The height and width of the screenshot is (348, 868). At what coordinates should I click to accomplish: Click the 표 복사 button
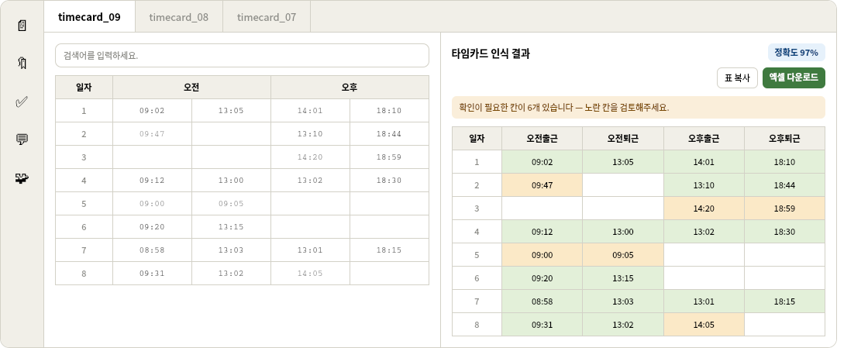tap(737, 78)
